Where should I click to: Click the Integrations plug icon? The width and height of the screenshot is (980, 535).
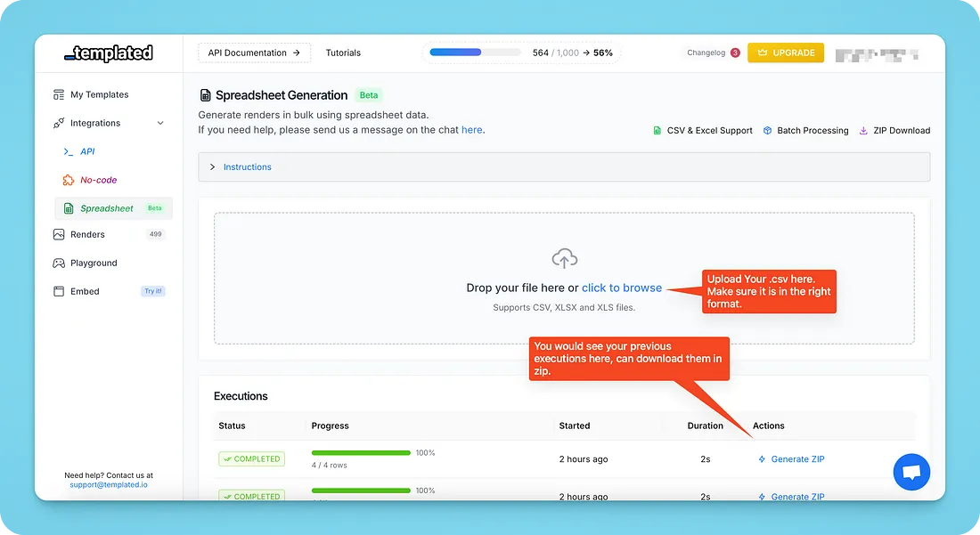[59, 123]
